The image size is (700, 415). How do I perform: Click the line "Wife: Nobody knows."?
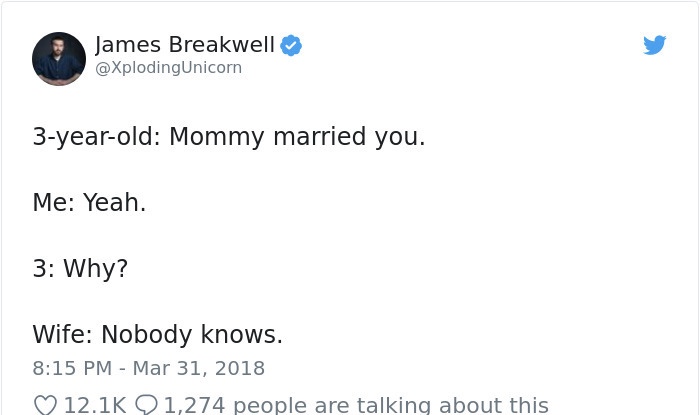click(x=158, y=334)
